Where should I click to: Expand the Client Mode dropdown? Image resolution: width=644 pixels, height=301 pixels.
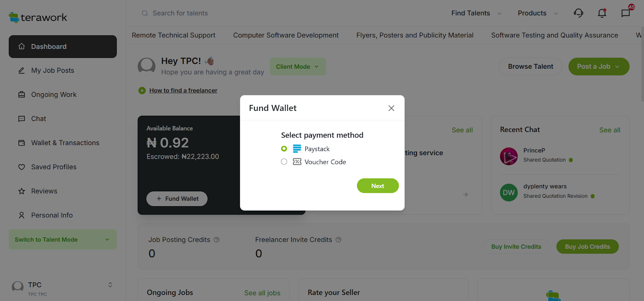coord(297,67)
